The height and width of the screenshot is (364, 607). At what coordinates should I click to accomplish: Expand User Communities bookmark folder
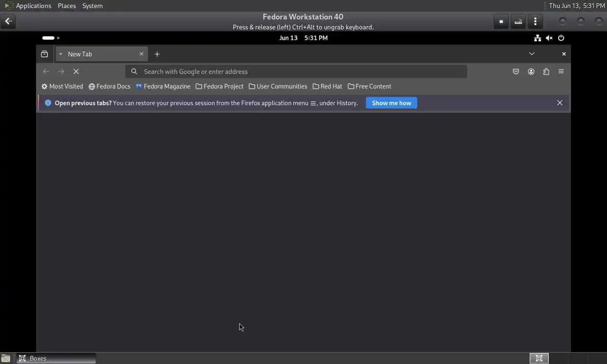(278, 86)
